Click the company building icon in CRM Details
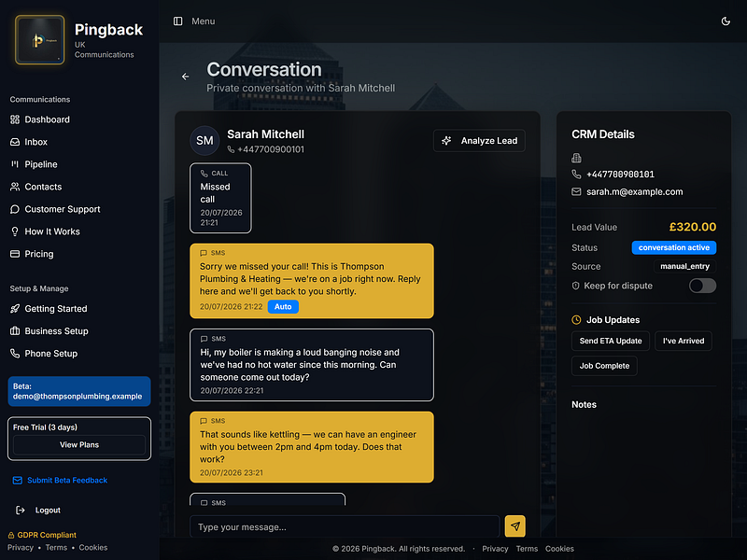Viewport: 747px width, 560px height. [576, 158]
